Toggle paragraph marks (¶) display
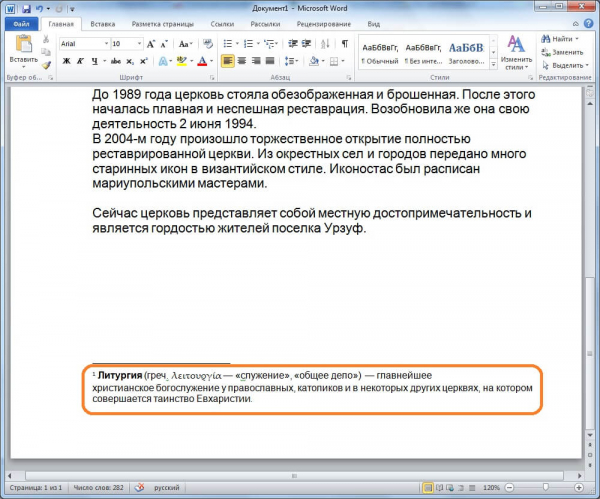600x499 pixels. tap(345, 44)
